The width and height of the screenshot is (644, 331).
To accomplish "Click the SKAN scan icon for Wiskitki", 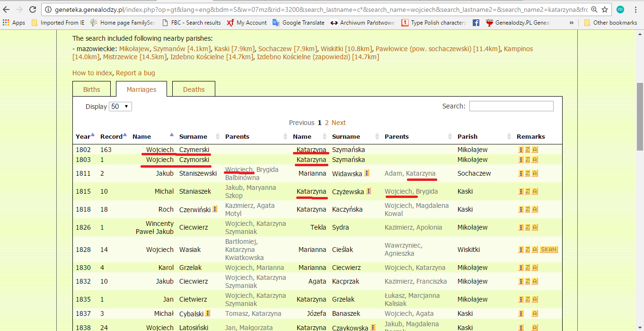I will (x=548, y=250).
